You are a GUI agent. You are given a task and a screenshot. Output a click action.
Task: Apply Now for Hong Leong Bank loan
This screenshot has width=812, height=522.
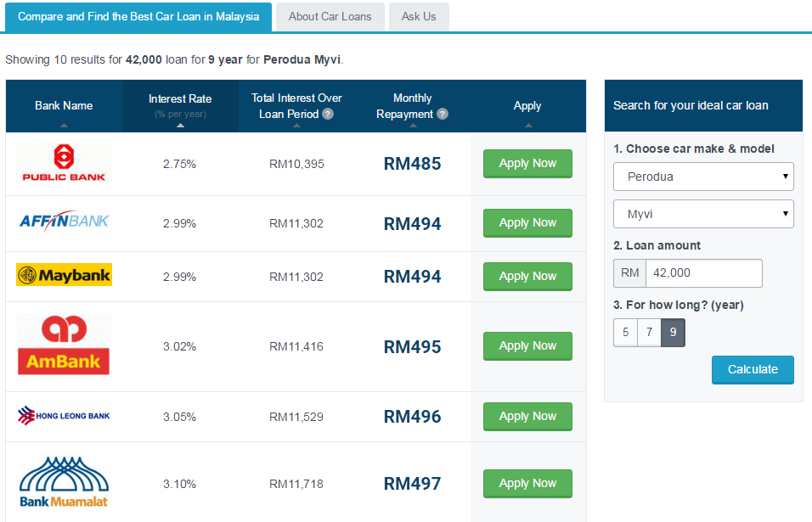coord(527,417)
